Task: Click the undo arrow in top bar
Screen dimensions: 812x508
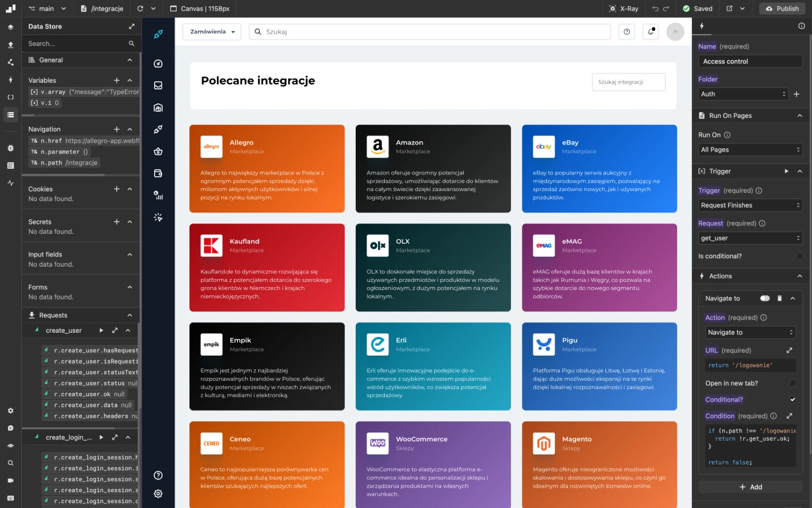Action: click(655, 9)
